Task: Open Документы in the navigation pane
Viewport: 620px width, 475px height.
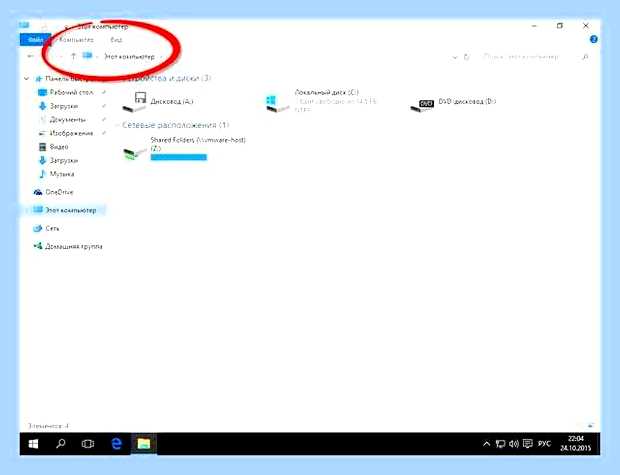Action: click(x=68, y=119)
